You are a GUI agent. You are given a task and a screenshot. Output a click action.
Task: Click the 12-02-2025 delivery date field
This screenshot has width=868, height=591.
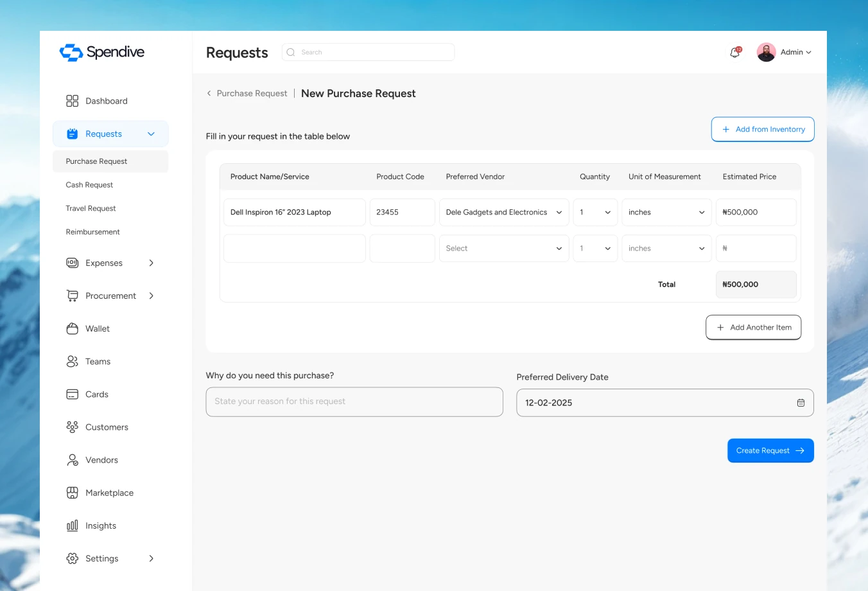point(665,403)
